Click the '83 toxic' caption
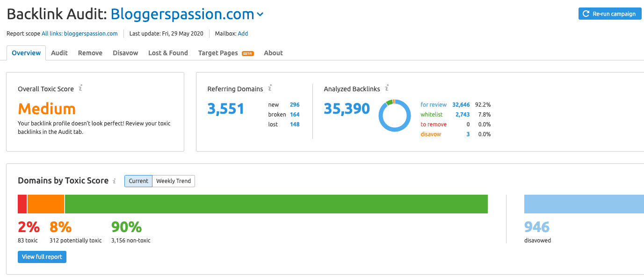This screenshot has height=278, width=644. (28, 241)
